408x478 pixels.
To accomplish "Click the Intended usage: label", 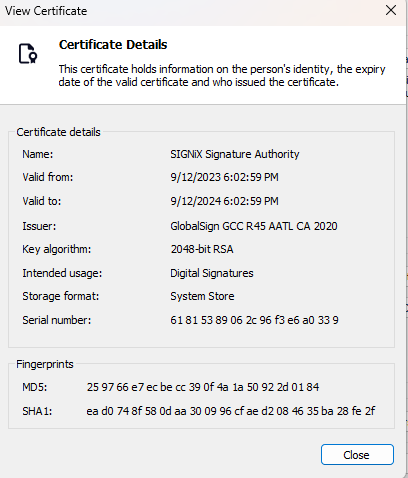I will click(62, 273).
